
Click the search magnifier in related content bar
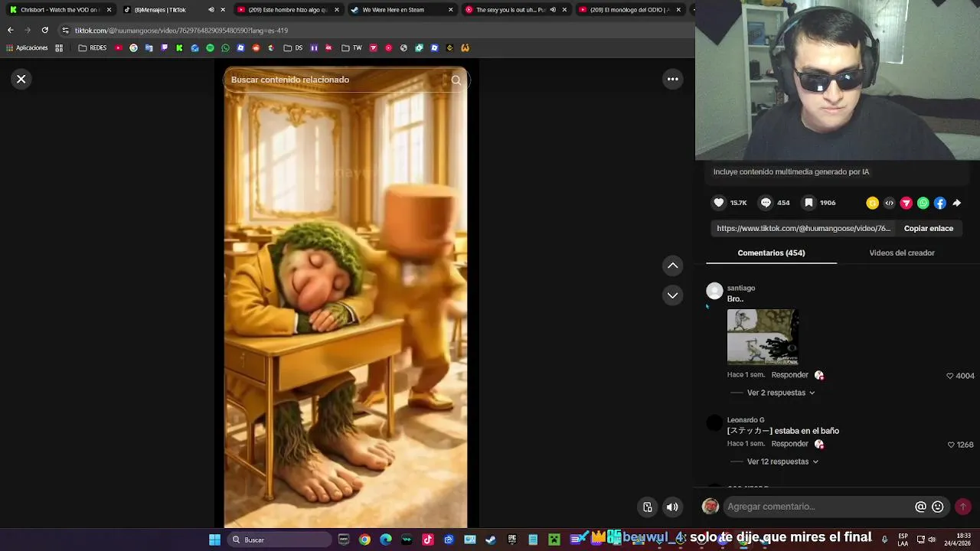456,80
